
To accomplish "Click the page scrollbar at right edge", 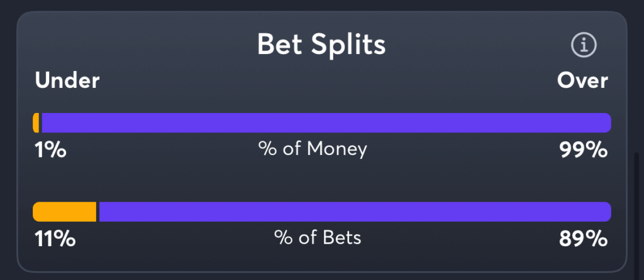I will tap(636, 216).
